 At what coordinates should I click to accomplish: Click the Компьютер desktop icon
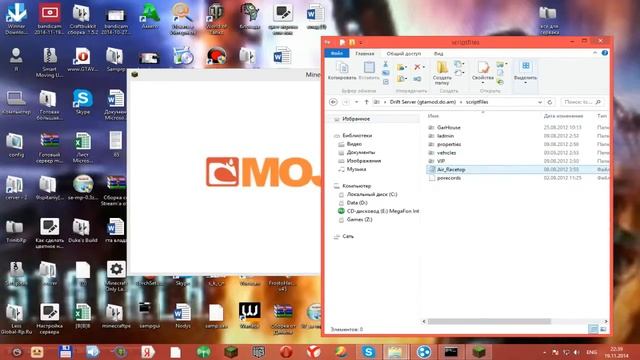(16, 103)
